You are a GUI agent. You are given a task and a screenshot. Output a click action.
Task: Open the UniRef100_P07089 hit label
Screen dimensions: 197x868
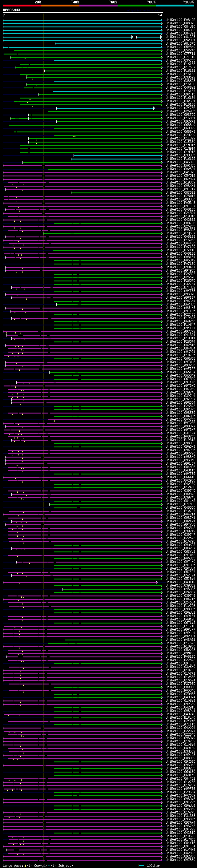[x=180, y=389]
